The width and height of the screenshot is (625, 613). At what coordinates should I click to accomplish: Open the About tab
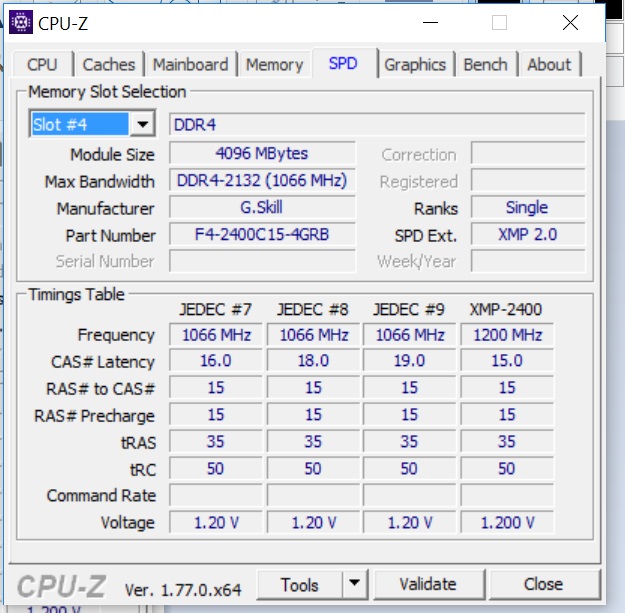[x=549, y=65]
